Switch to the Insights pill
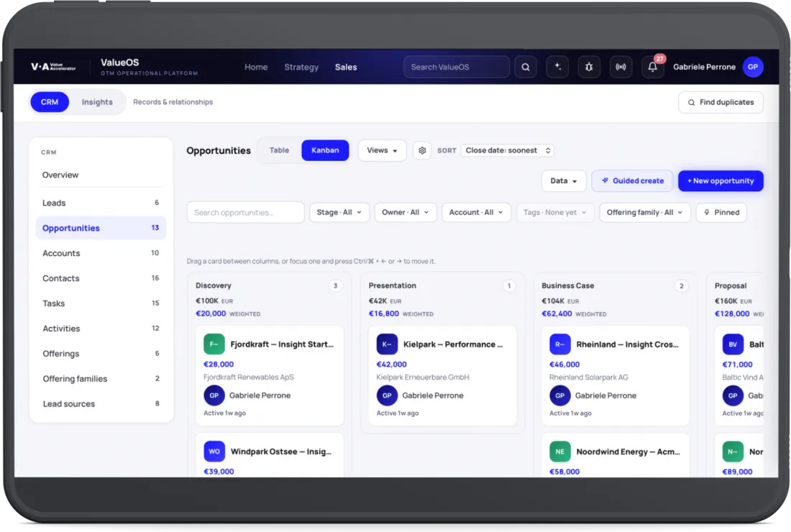791x532 pixels. tap(97, 102)
